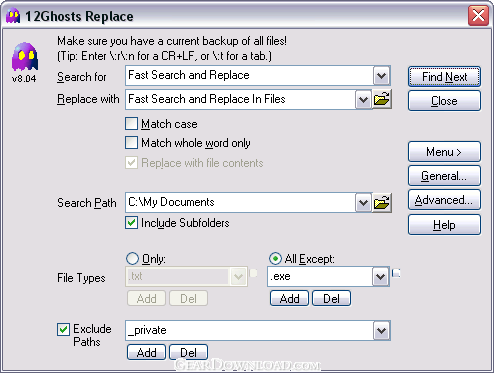494x373 pixels.
Task: Click the ghost icon in the title bar
Action: point(13,16)
